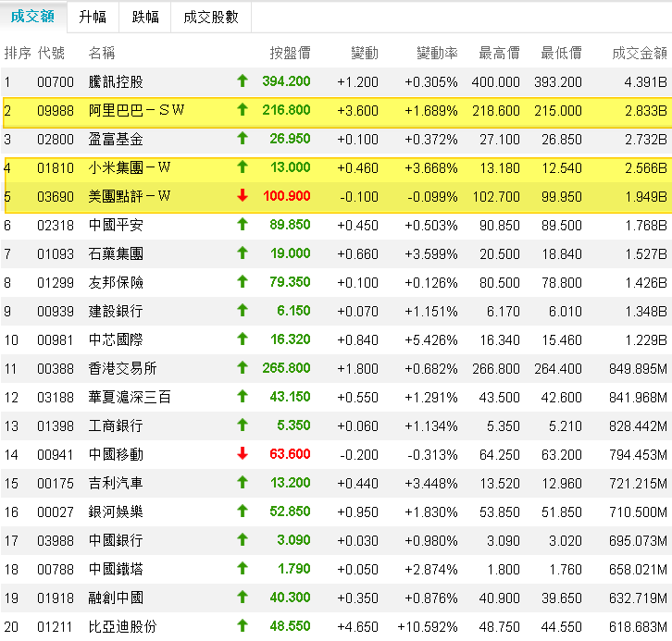Click change +0.840 of 中芯國際
The height and width of the screenshot is (641, 672).
coord(357,340)
